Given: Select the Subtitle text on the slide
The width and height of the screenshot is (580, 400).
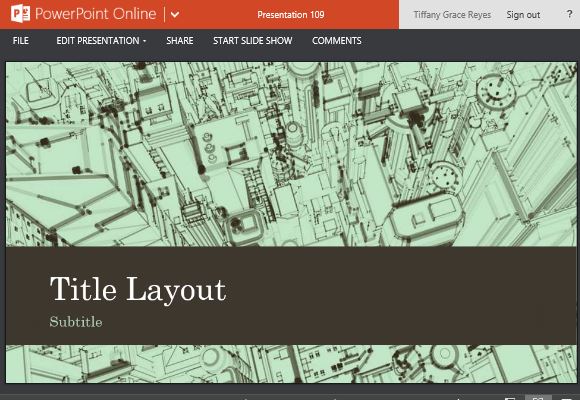Looking at the screenshot, I should [76, 322].
